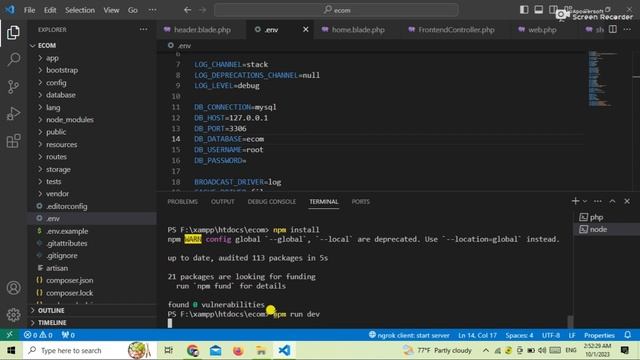
Task: Switch to PORTS panel tab
Action: 361,202
